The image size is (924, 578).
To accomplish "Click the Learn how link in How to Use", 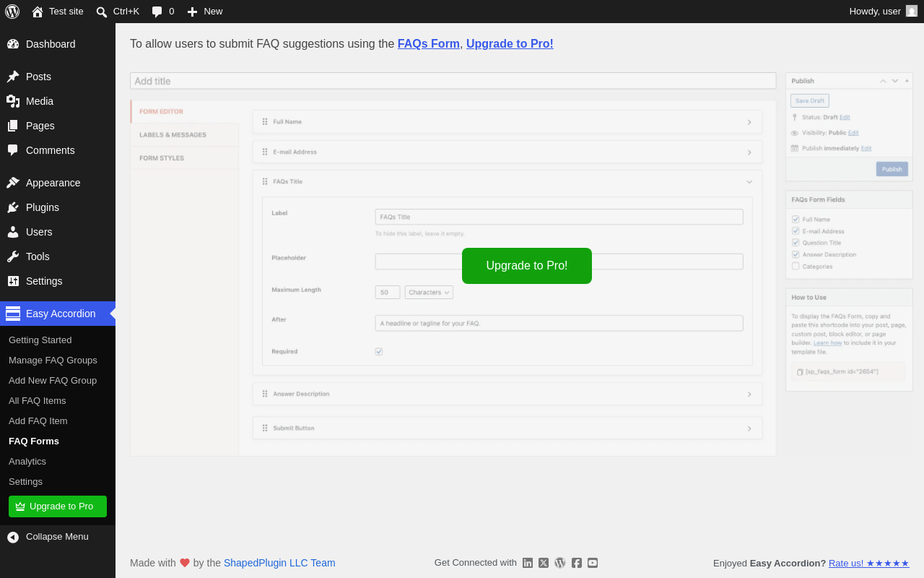I will pyautogui.click(x=828, y=342).
